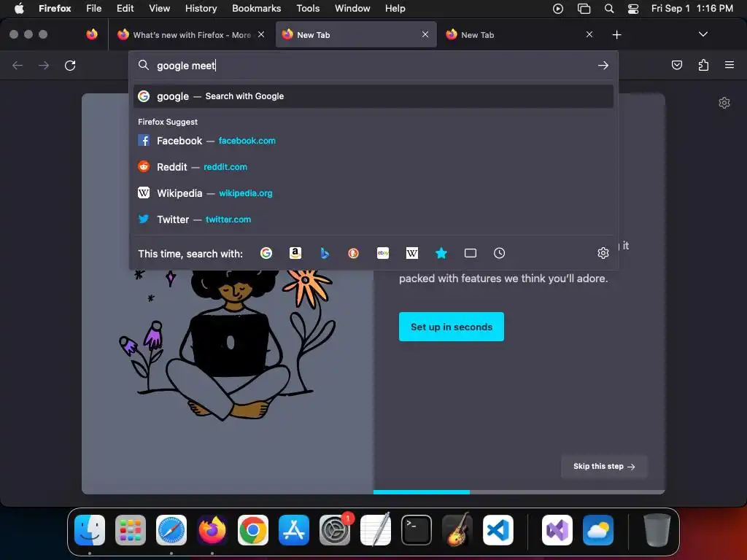Screen dimensions: 747x560
Task: Search history using the clock icon
Action: click(x=499, y=253)
